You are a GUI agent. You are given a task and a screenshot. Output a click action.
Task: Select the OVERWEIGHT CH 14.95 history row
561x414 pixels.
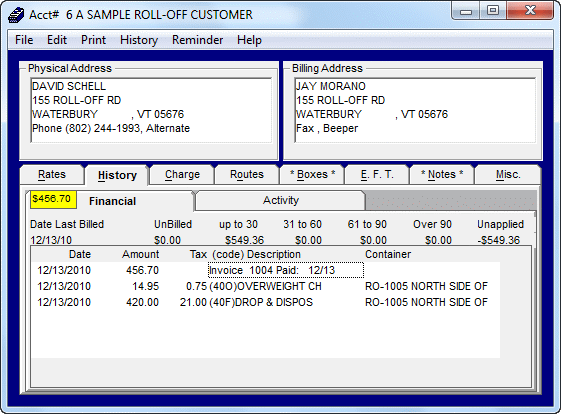[265, 286]
